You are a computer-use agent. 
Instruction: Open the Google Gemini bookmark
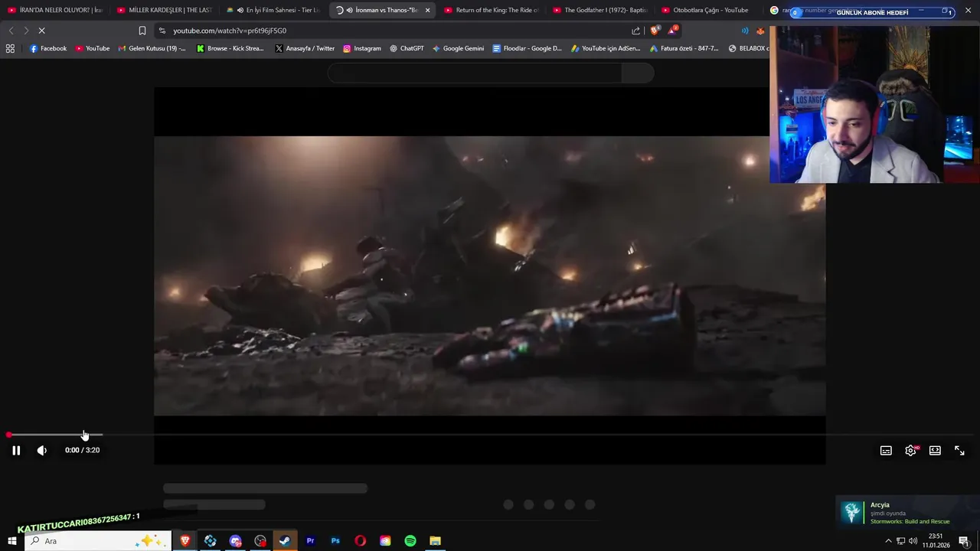[x=458, y=48]
